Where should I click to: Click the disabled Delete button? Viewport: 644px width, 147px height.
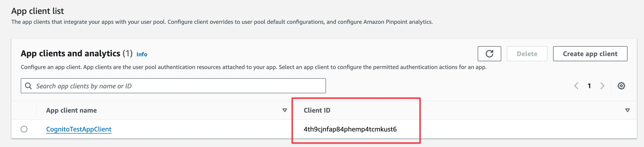527,54
